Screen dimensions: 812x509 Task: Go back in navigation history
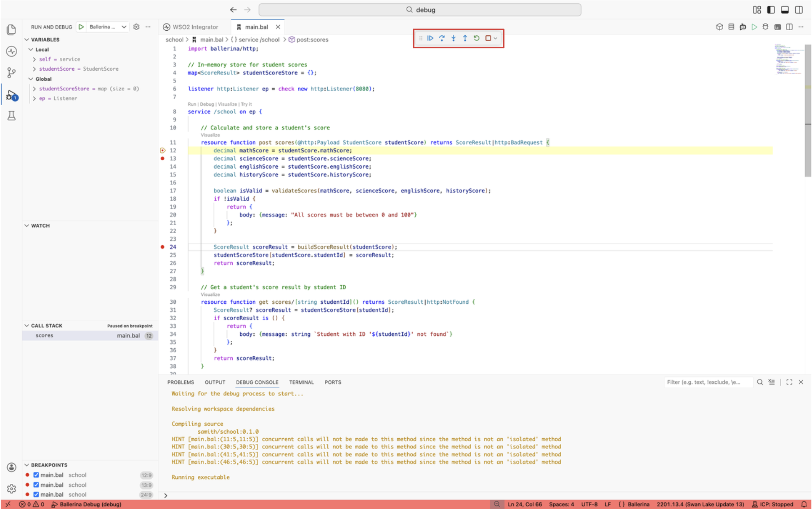click(x=234, y=10)
